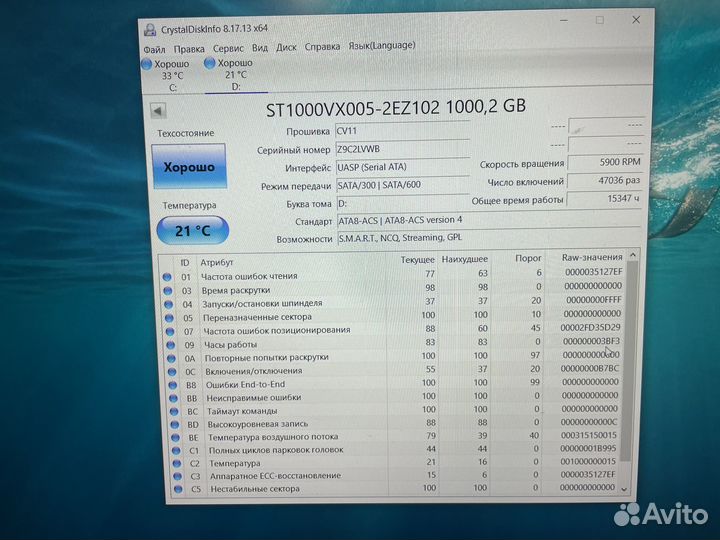Click status circle for Аппаратное ECC-восстановление
The height and width of the screenshot is (540, 720).
point(178,477)
